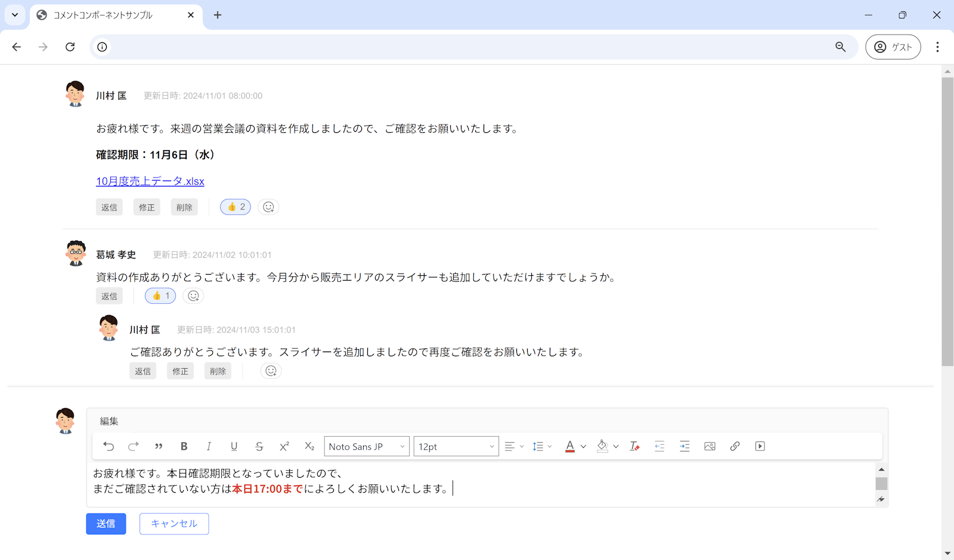The width and height of the screenshot is (954, 560).
Task: Click the 送信 button to submit
Action: tap(106, 524)
